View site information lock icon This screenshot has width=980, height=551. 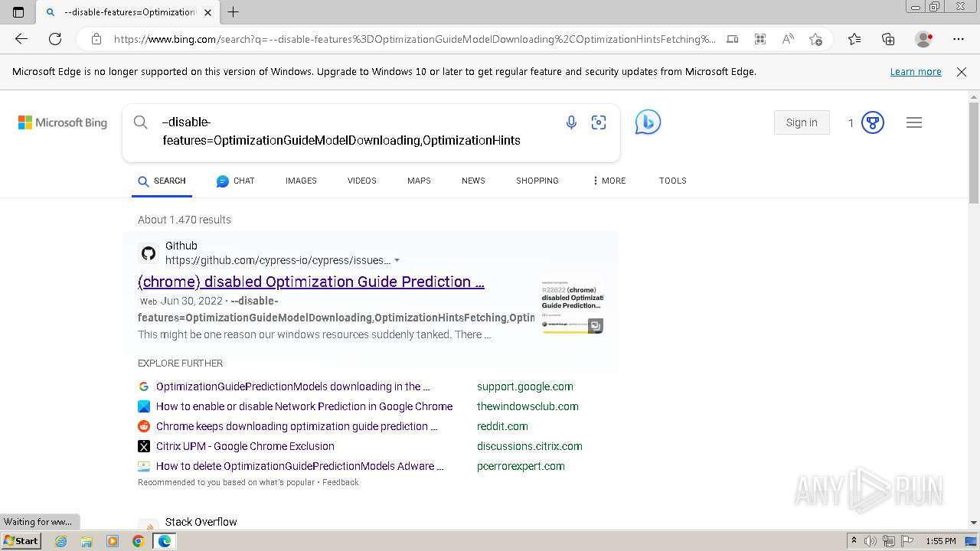(x=96, y=39)
